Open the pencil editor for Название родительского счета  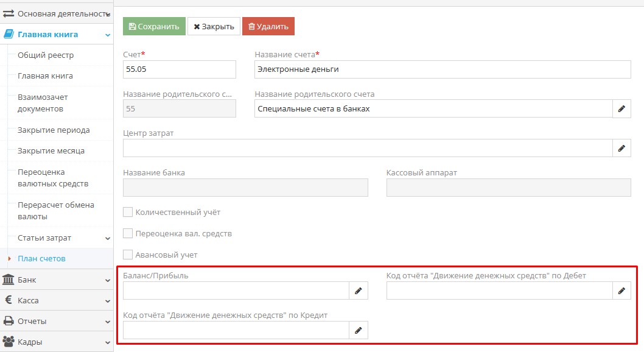coord(622,108)
